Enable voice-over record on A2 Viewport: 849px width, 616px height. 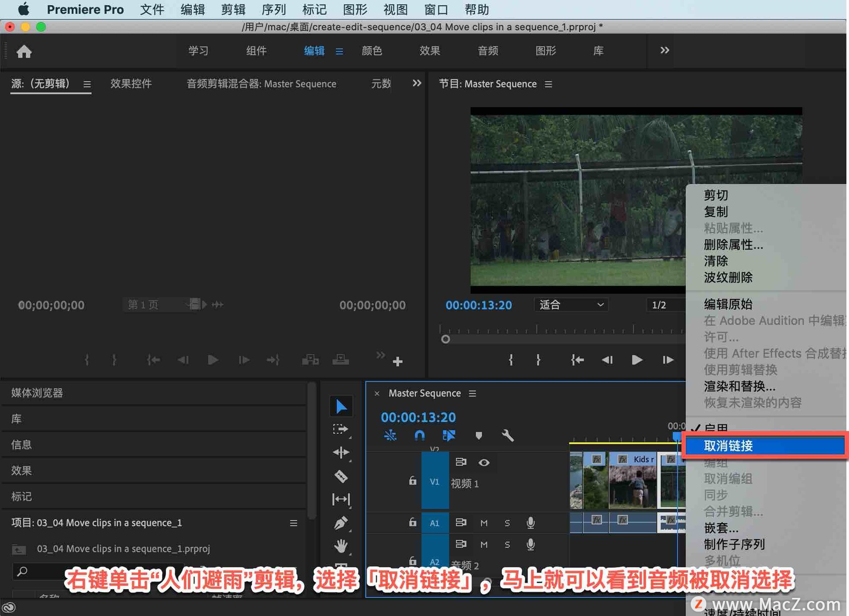(531, 544)
